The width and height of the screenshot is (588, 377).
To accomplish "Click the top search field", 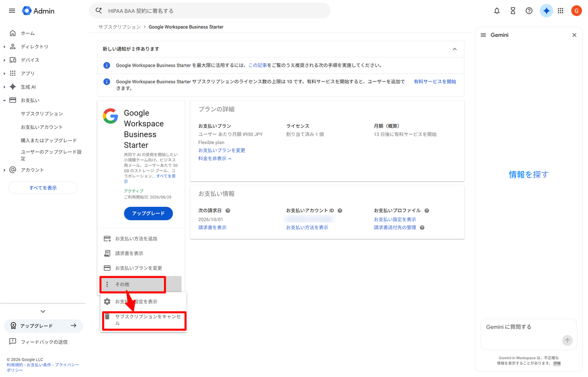I will point(210,11).
